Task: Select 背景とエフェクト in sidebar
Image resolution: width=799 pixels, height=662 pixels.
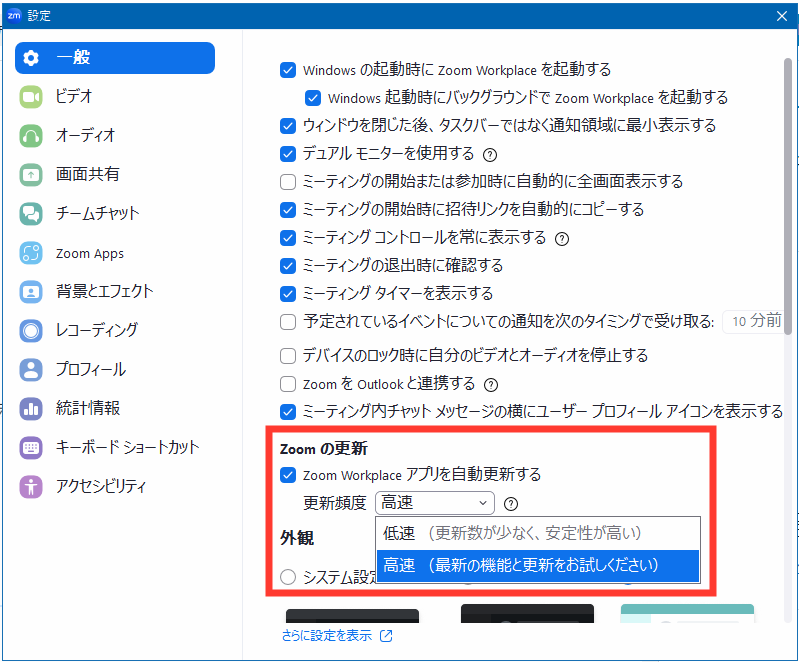Action: click(x=115, y=292)
